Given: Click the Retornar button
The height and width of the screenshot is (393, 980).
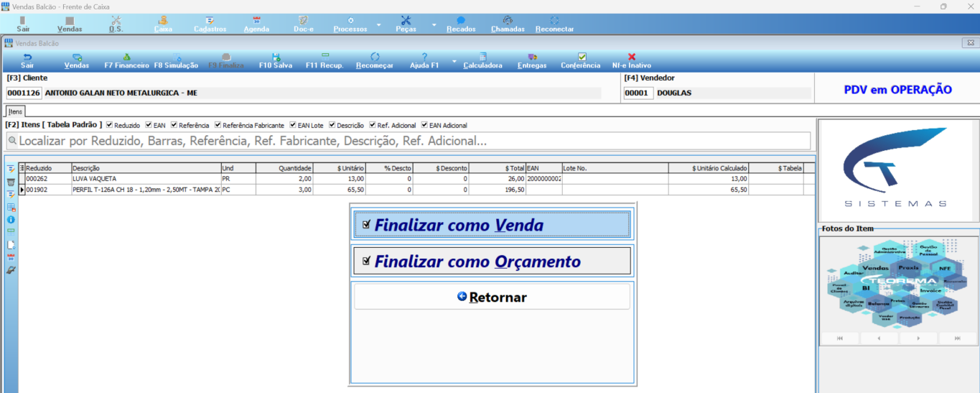Looking at the screenshot, I should click(492, 297).
